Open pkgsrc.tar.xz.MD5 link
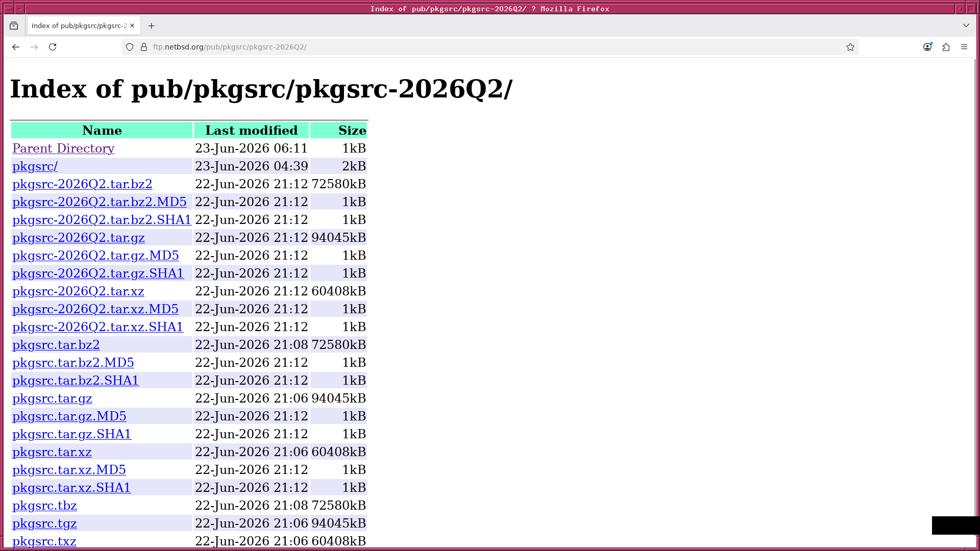 [x=69, y=470]
